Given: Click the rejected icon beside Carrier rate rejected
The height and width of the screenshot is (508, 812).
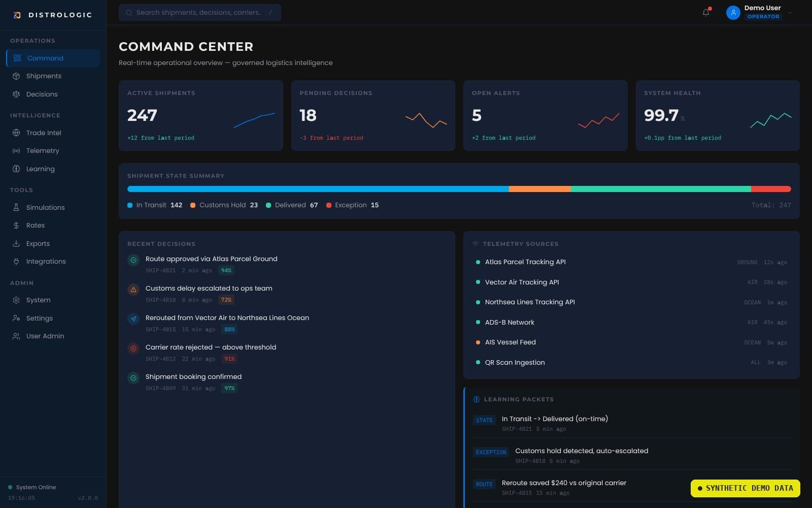Looking at the screenshot, I should point(133,348).
